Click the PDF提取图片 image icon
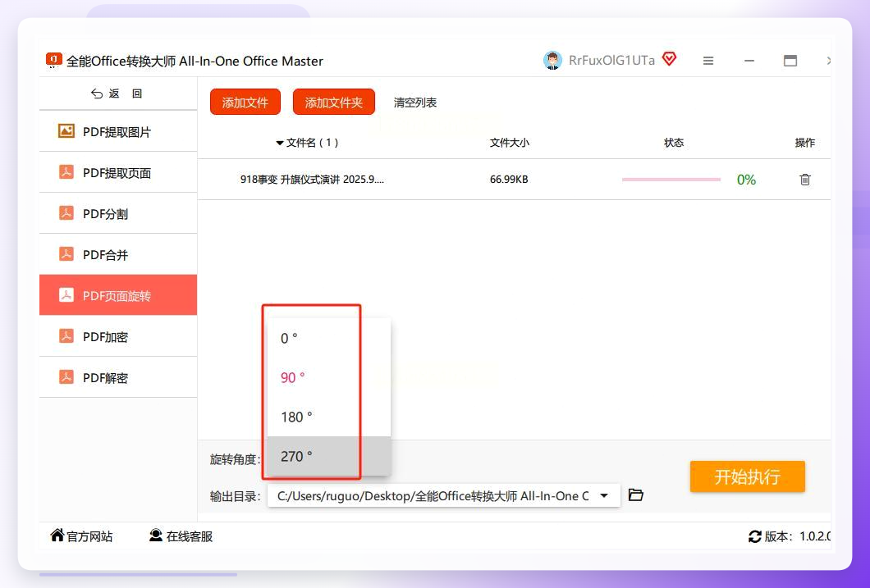Viewport: 870px width, 588px height. click(x=66, y=131)
